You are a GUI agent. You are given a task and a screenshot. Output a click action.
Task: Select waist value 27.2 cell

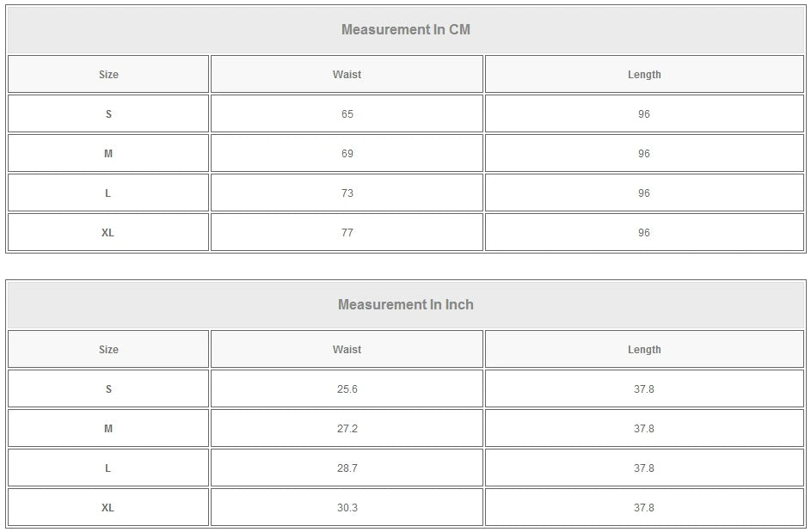[x=347, y=429]
